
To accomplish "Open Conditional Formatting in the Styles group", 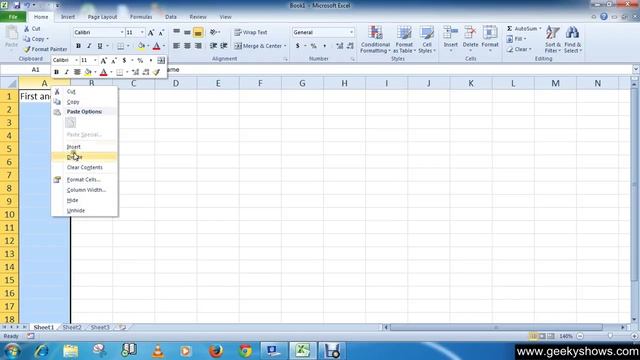I will click(x=375, y=39).
